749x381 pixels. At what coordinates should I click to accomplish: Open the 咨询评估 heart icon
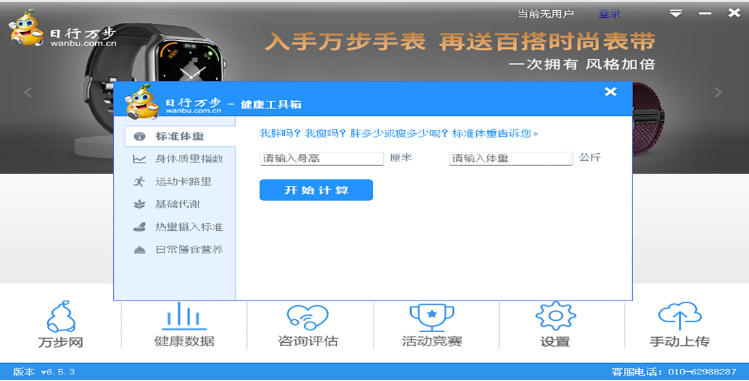pos(308,317)
